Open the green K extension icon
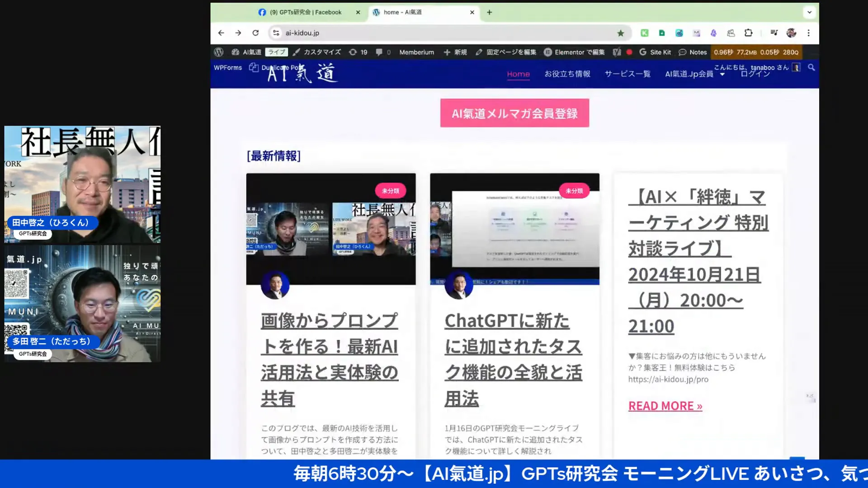The image size is (868, 488). [645, 33]
